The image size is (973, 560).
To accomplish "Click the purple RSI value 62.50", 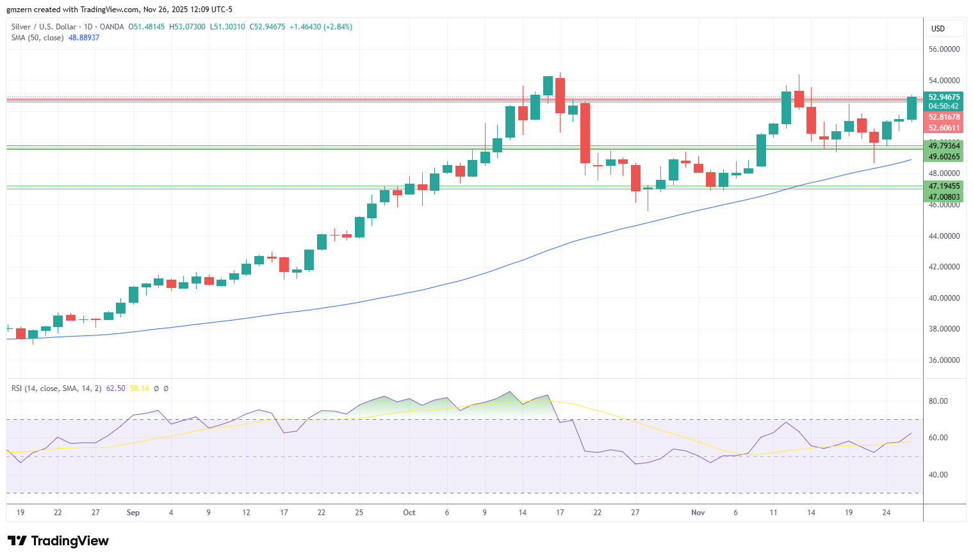I will tap(115, 388).
